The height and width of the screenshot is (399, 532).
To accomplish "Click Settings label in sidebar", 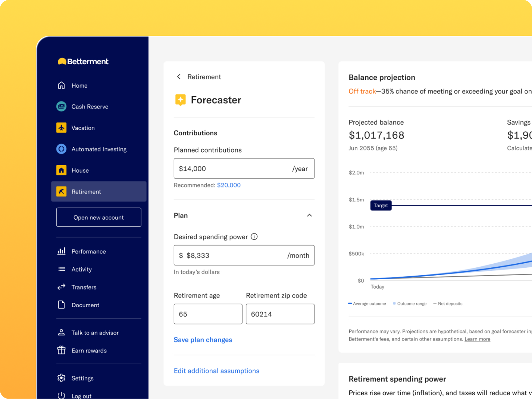I will tap(82, 378).
